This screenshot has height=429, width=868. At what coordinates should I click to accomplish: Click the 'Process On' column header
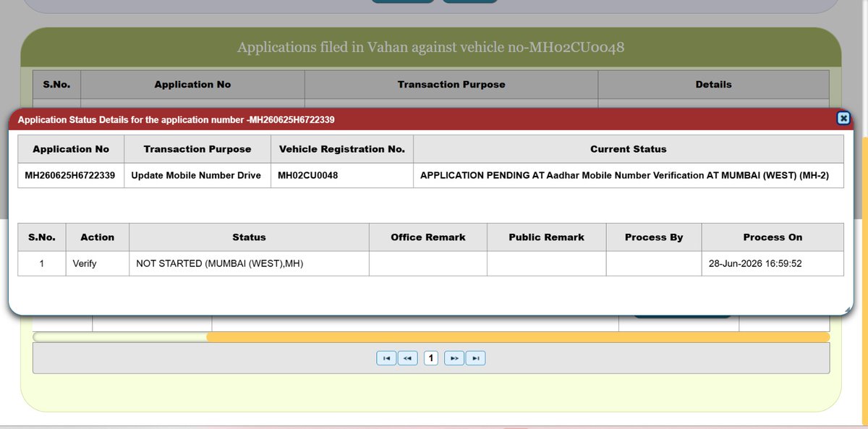click(x=773, y=237)
